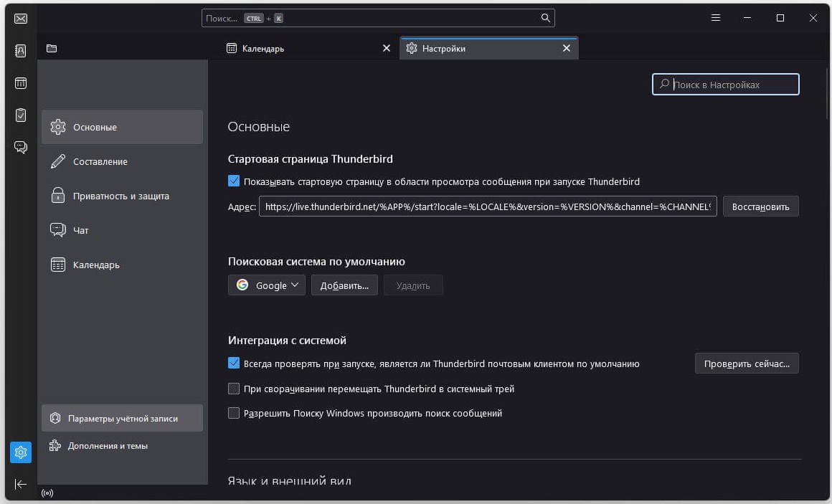Open the Address Book space icon
Screen dimensions: 832x504
pyautogui.click(x=21, y=51)
